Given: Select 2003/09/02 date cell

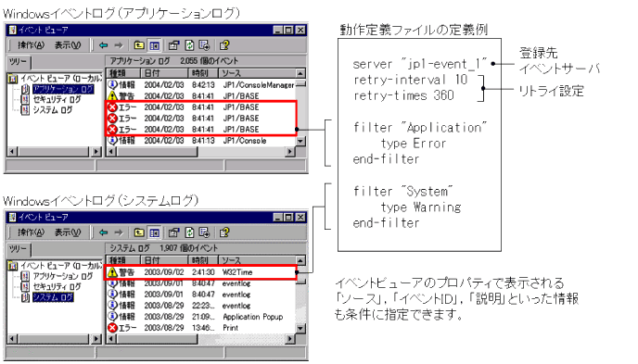Looking at the screenshot, I should click(164, 272).
